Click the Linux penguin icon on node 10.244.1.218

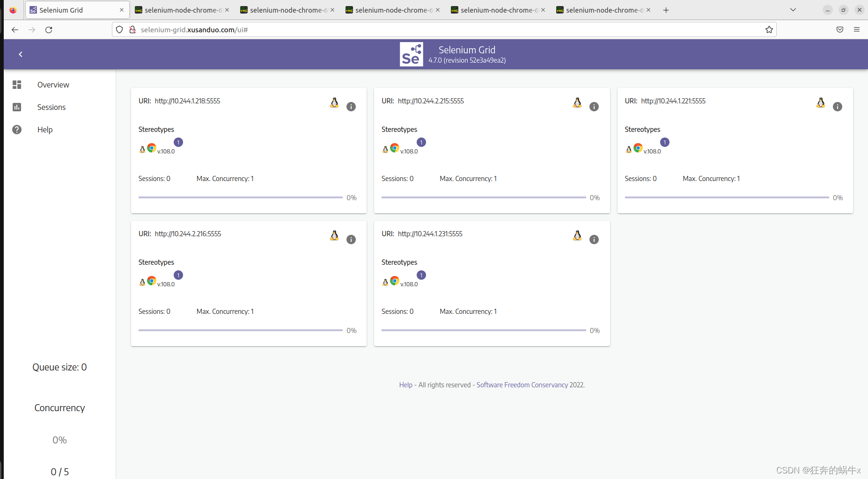pyautogui.click(x=334, y=103)
